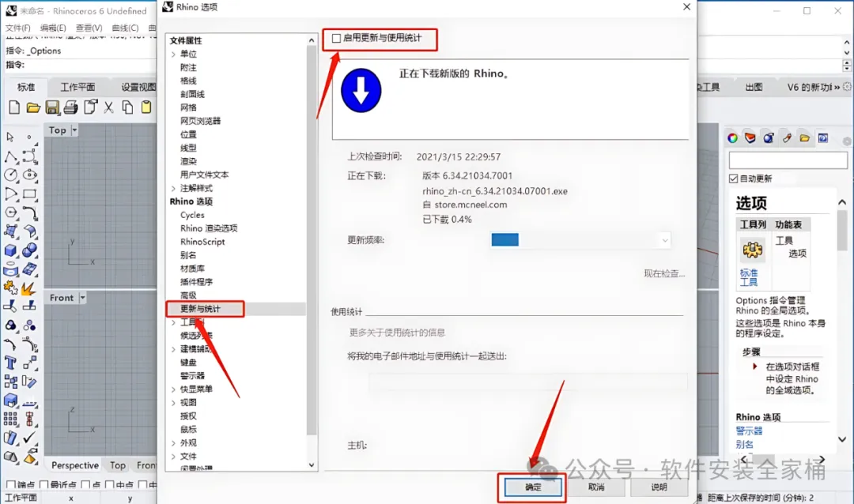Expand the 注解样式 tree node
The height and width of the screenshot is (504, 854).
(x=173, y=188)
